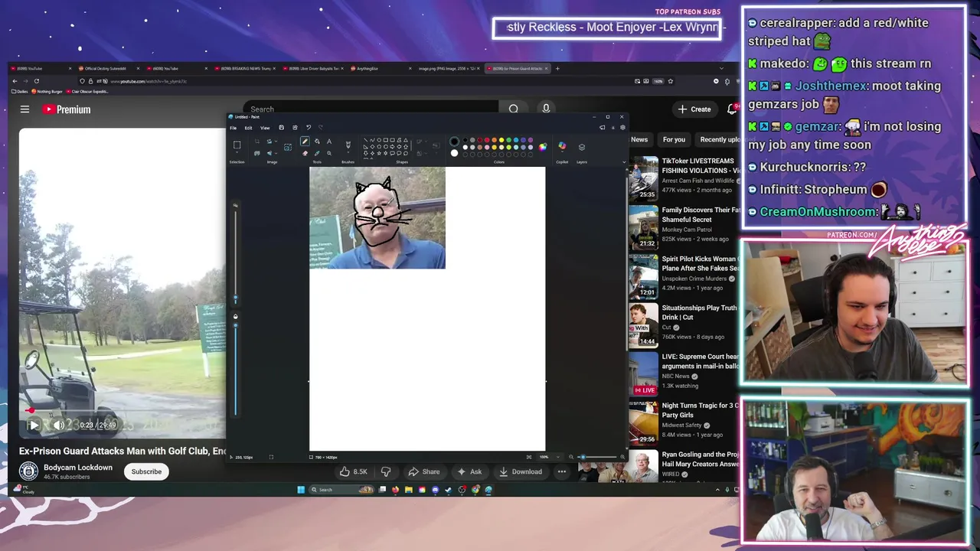Click the Share button below the video

pyautogui.click(x=423, y=471)
